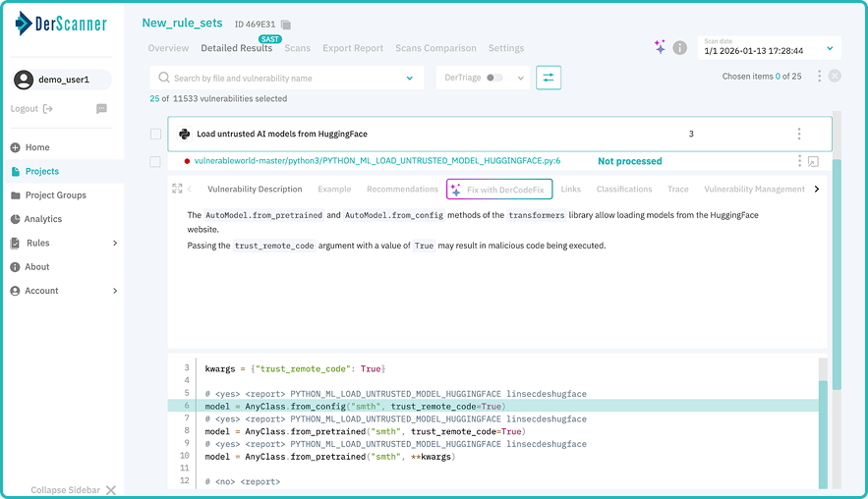Click Fix with DerCodeFix button
This screenshot has height=499, width=868.
(499, 190)
